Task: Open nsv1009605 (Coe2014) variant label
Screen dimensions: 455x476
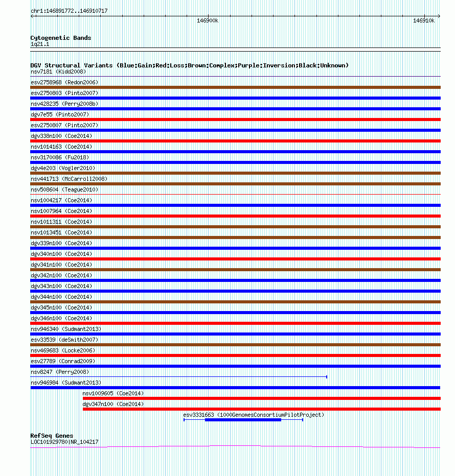Action: (x=113, y=393)
